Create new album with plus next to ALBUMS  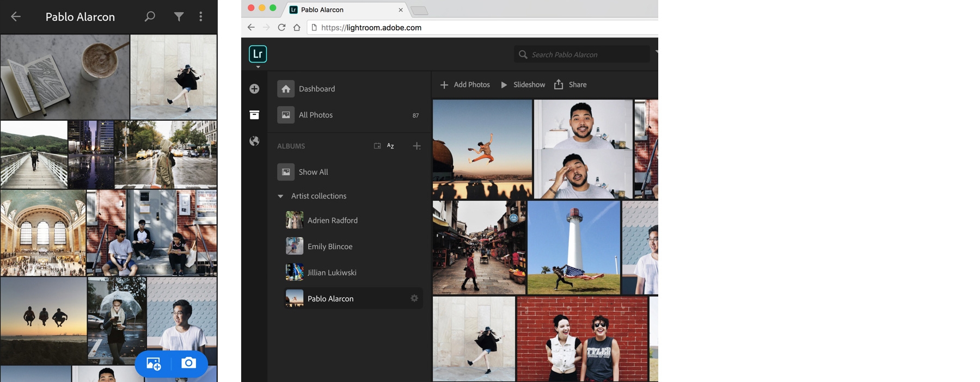pos(416,146)
